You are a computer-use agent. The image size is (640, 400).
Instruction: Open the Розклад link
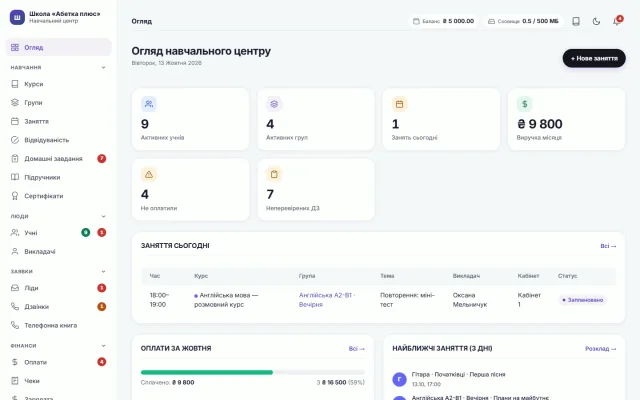point(601,349)
